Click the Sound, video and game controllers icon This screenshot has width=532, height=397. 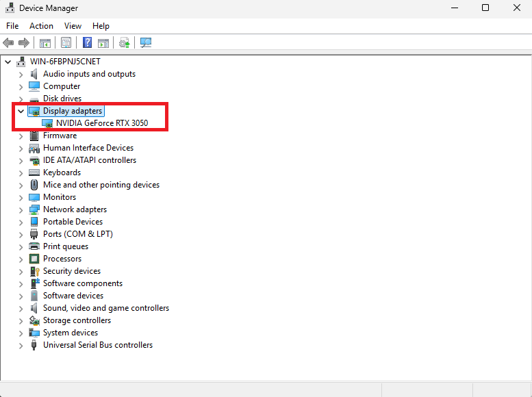[34, 308]
